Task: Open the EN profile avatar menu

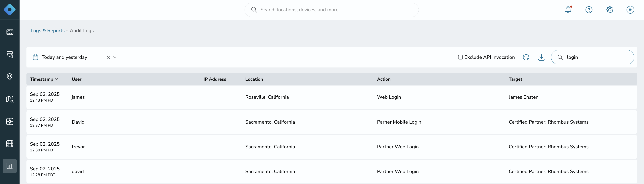Action: pos(630,10)
